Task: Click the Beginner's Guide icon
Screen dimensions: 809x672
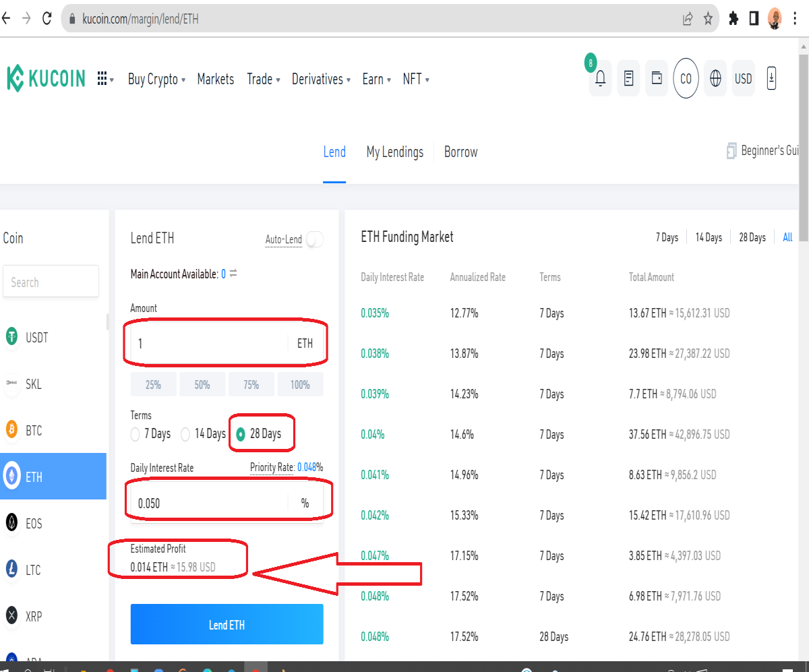Action: 731,151
